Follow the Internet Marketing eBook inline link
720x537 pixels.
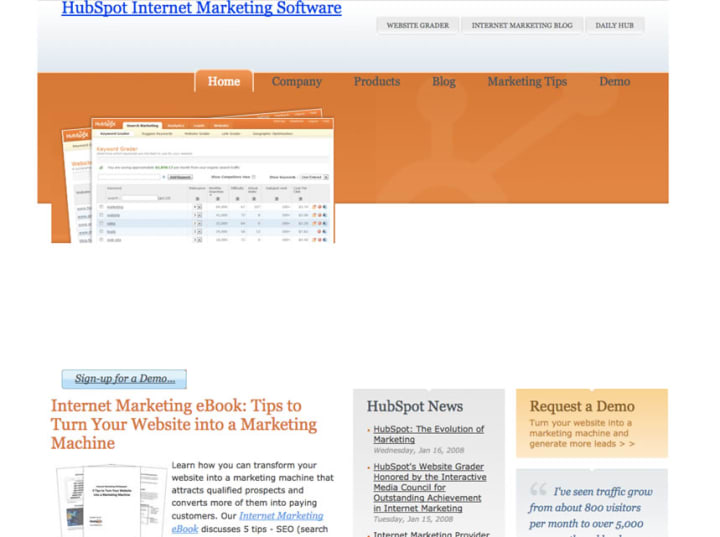tap(248, 522)
